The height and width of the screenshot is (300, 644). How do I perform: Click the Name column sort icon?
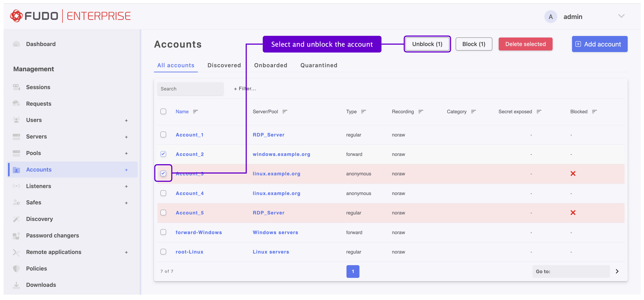[x=196, y=112]
